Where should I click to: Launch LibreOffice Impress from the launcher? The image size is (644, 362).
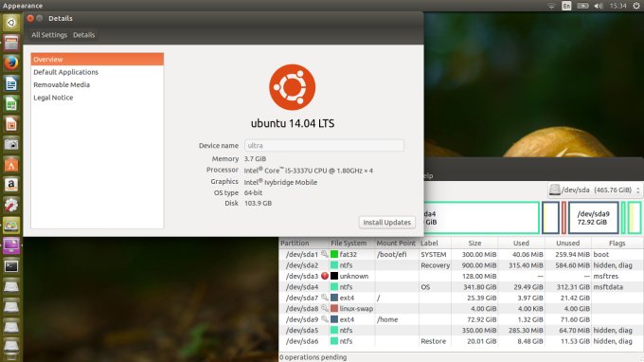[x=11, y=124]
